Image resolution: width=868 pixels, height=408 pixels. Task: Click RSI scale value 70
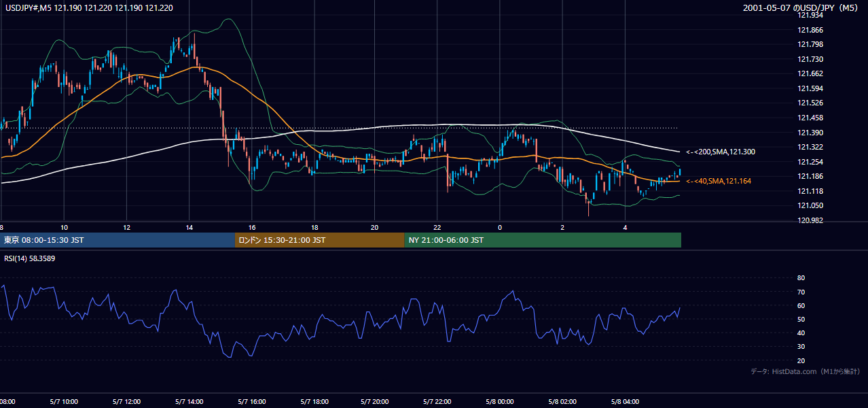tap(801, 292)
